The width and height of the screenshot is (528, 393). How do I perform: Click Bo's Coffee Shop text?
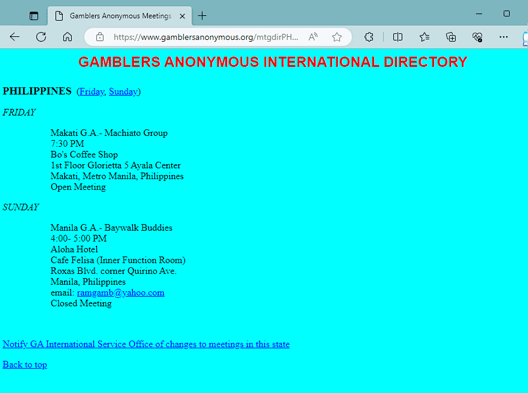84,154
